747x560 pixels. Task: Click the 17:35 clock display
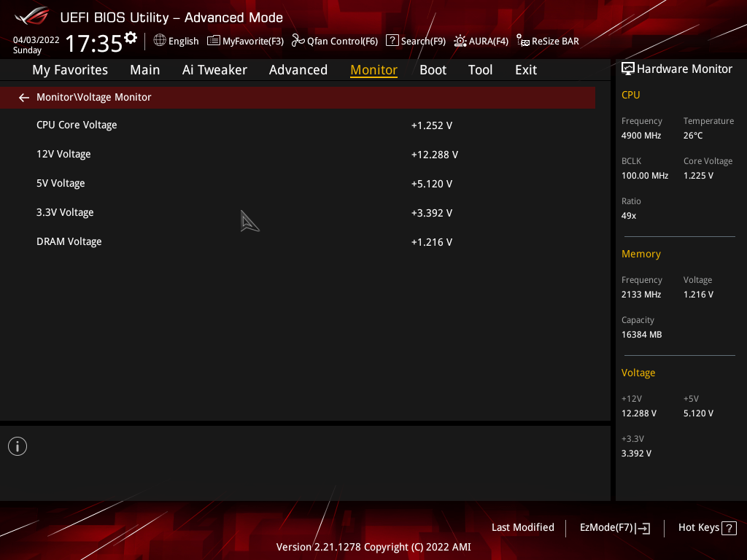click(x=94, y=43)
